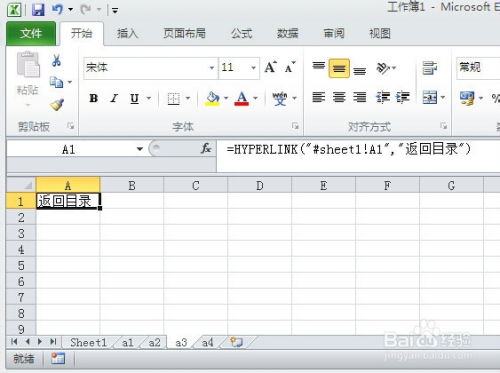Apply the yellow fill color bucket
The width and height of the screenshot is (500, 373).
click(x=213, y=98)
